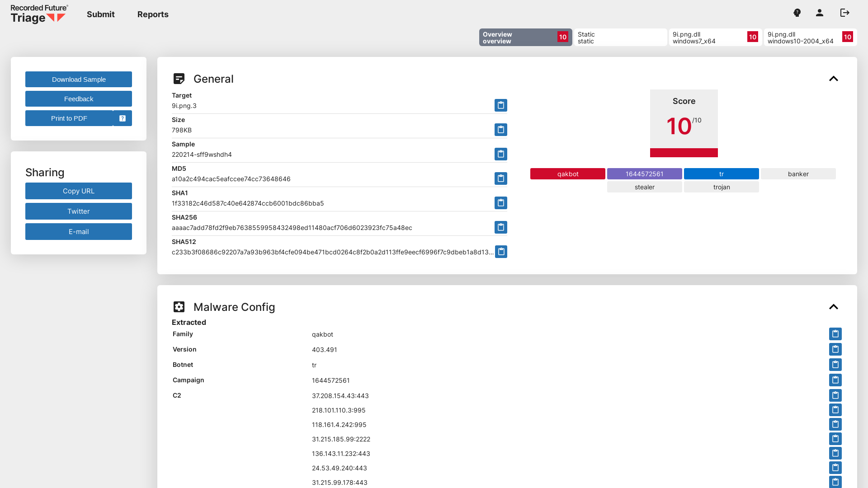
Task: Click the Score 10/10 box
Action: pyautogui.click(x=684, y=123)
